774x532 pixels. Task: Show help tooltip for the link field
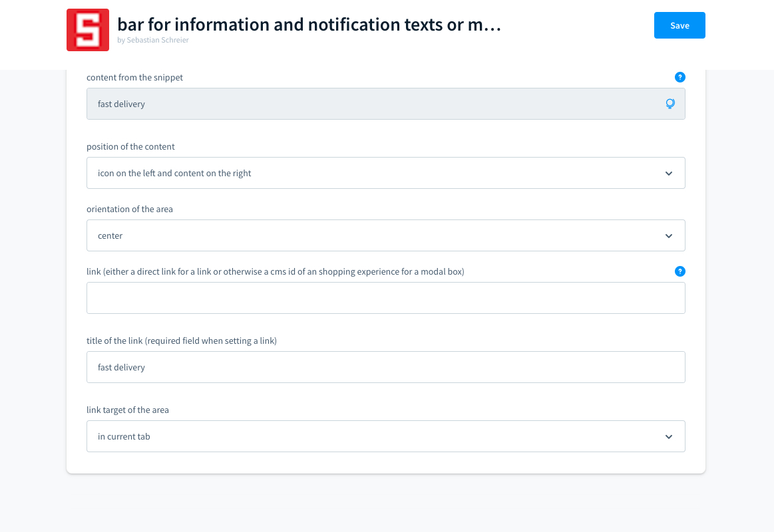coord(679,271)
